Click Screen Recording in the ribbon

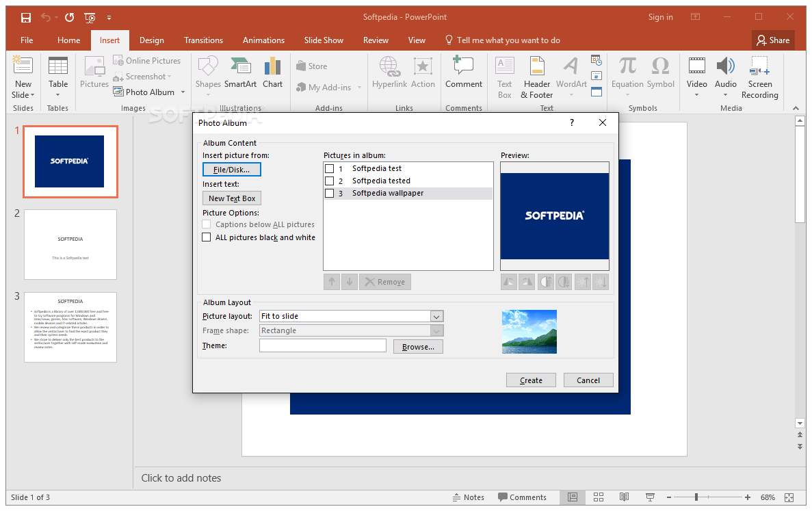tap(760, 78)
